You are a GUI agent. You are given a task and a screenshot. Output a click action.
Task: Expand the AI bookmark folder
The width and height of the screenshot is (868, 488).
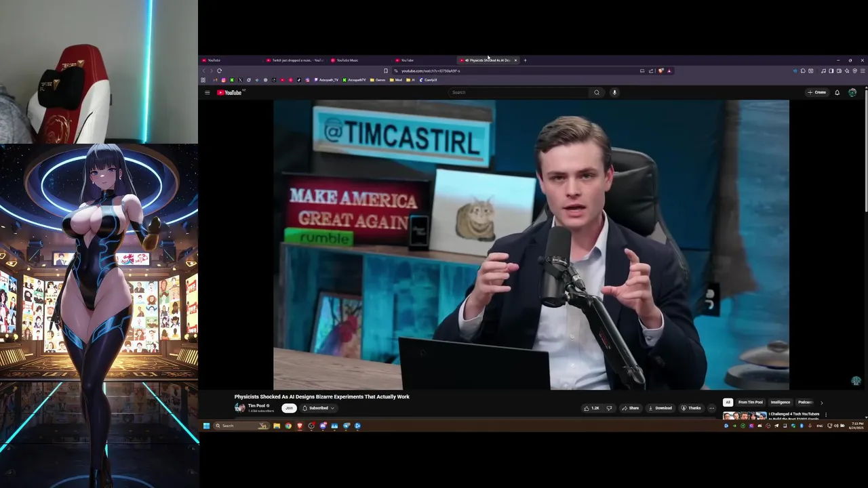412,80
